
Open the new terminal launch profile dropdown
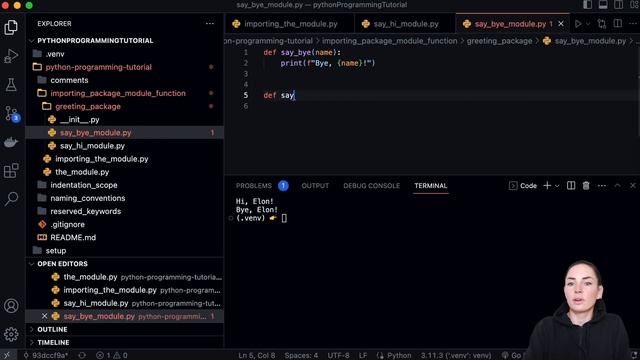click(x=557, y=186)
